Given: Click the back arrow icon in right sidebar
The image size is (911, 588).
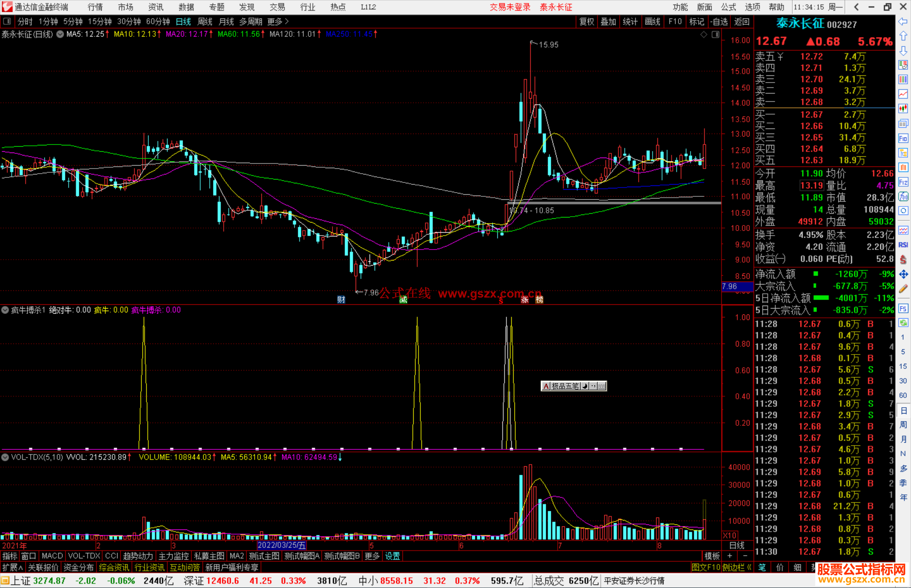Looking at the screenshot, I should (x=903, y=21).
